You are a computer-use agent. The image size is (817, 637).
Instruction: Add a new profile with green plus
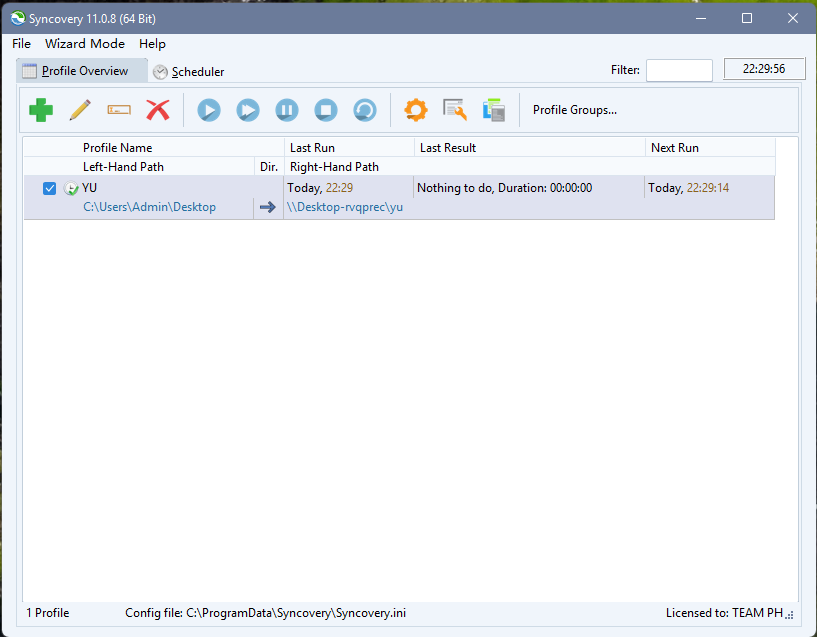pos(41,110)
